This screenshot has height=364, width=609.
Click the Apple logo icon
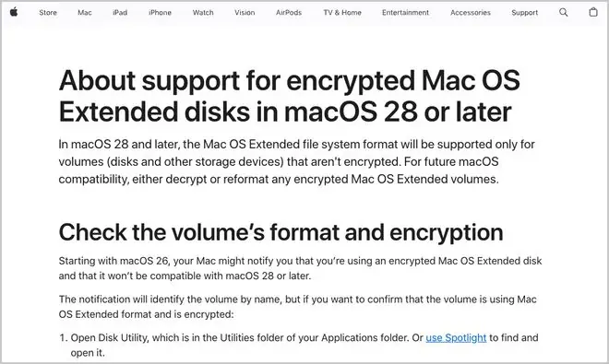pos(14,12)
